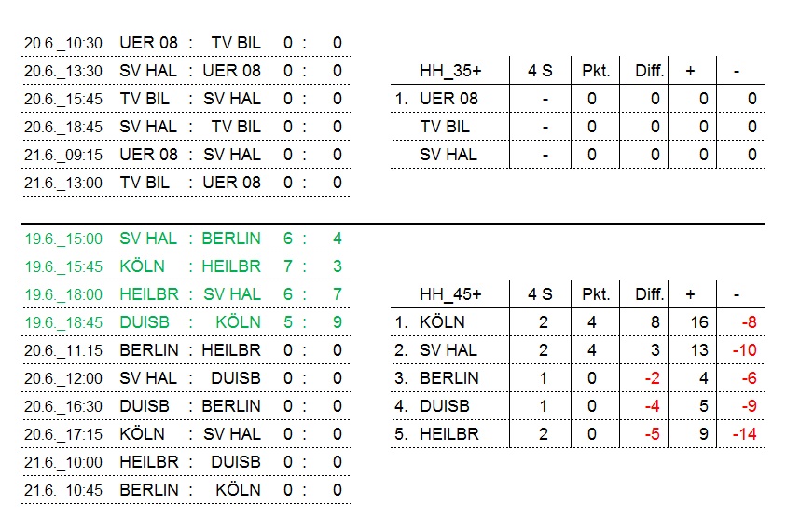Screen dimensions: 786x532
Task: Click the Pkt. header in HH_35+ table
Action: pos(596,71)
